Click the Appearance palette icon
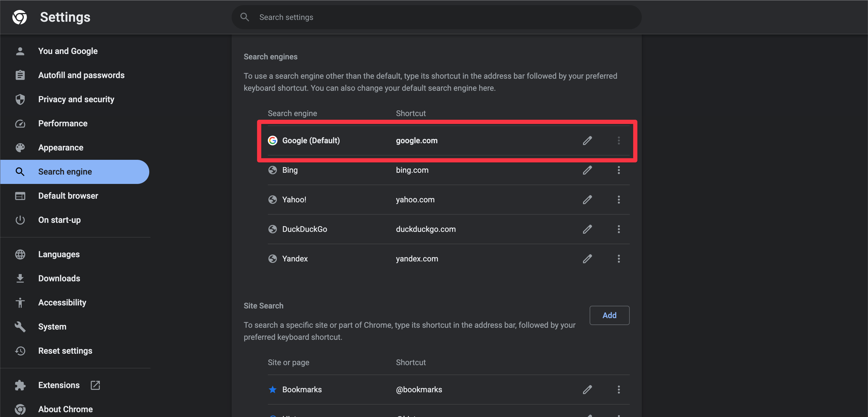This screenshot has width=868, height=417. pyautogui.click(x=20, y=147)
